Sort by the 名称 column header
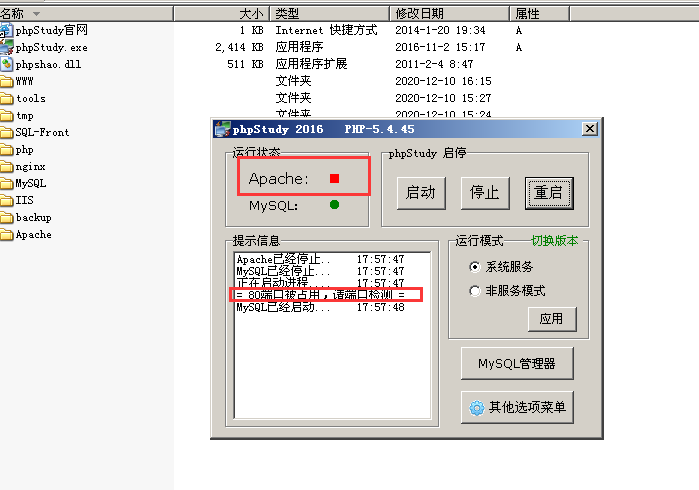The width and height of the screenshot is (699, 490). coord(86,14)
